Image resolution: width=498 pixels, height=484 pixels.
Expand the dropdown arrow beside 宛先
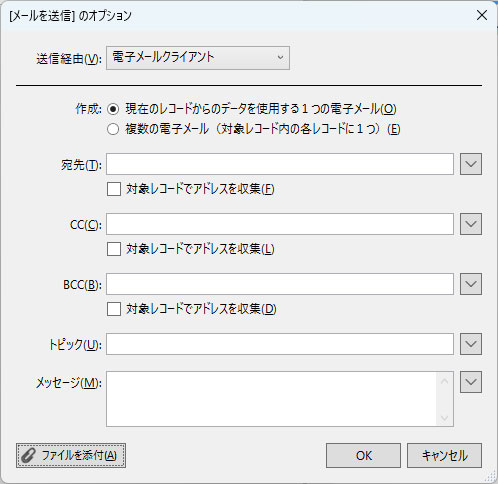[x=471, y=164]
